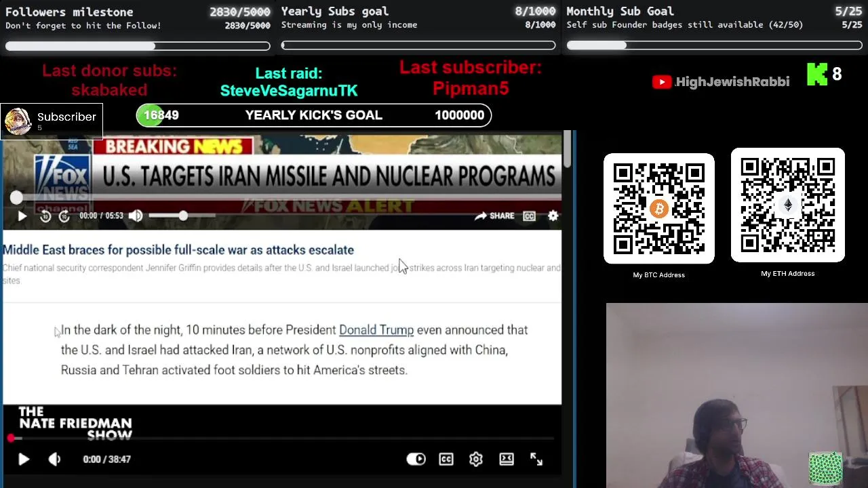Toggle captions on the Fox News video
868x488 pixels.
(529, 216)
